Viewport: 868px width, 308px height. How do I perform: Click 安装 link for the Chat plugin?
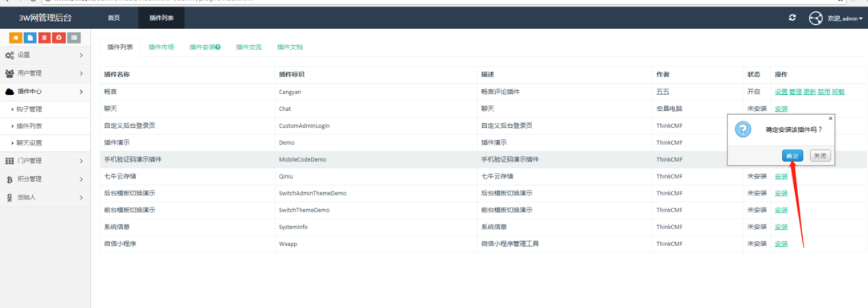[781, 109]
